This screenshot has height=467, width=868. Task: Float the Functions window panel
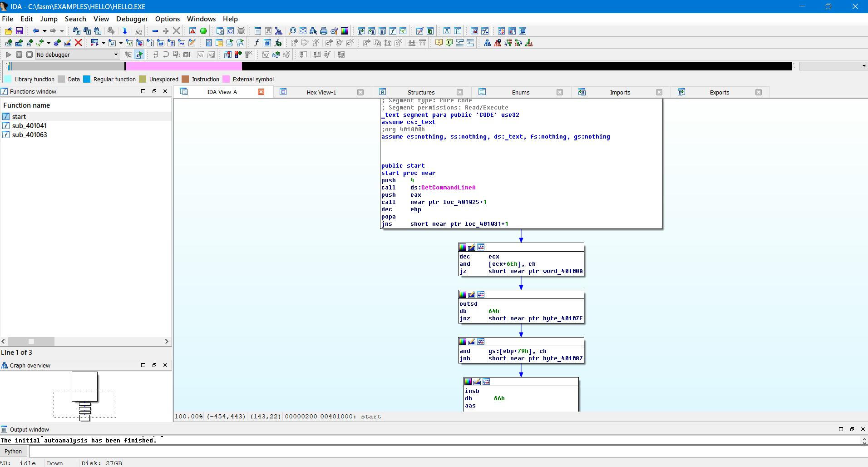154,91
